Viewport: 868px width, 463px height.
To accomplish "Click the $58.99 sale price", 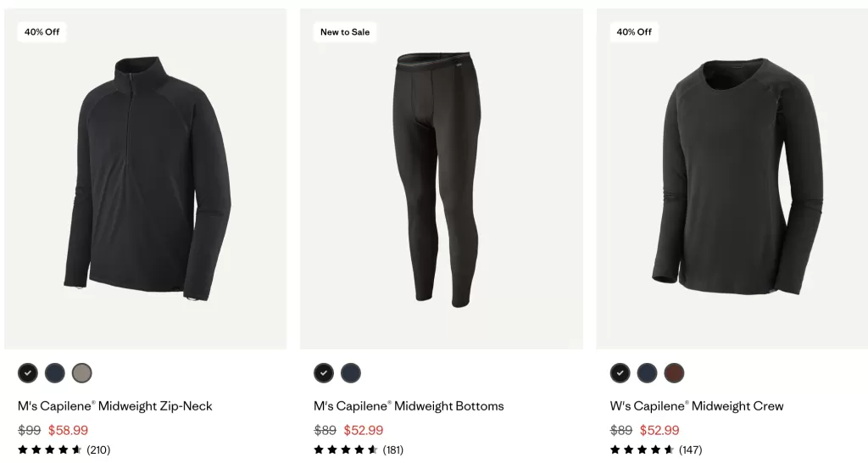I will click(68, 430).
